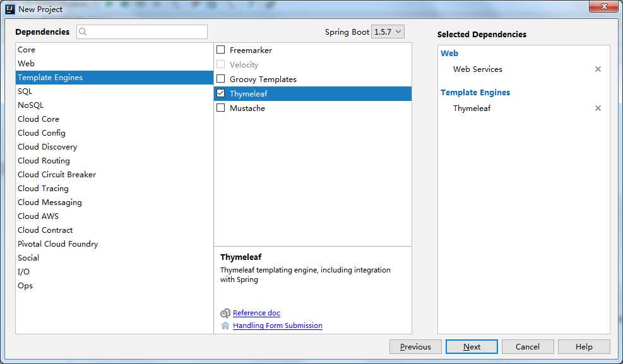
Task: Select the Ops category
Action: [114, 286]
